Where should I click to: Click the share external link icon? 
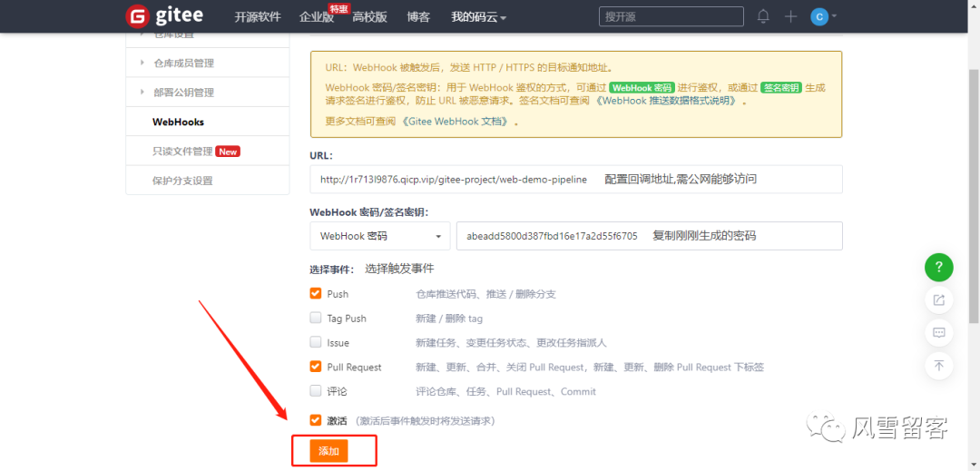(x=939, y=299)
